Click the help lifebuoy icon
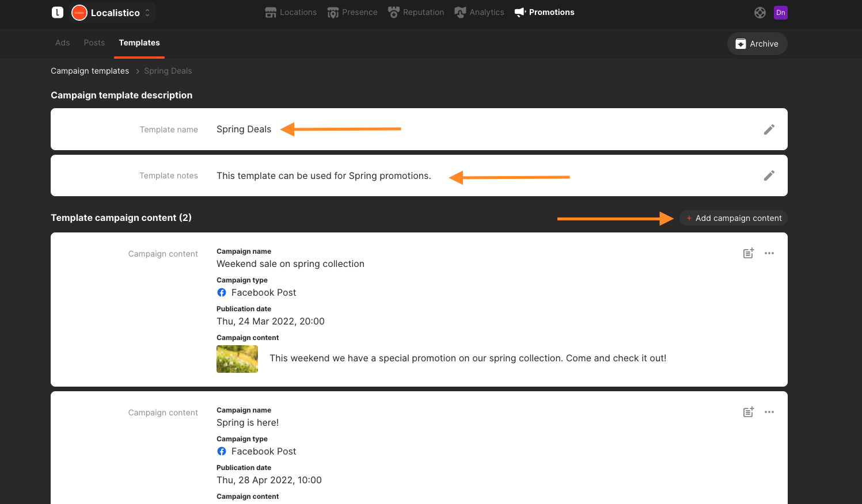This screenshot has width=862, height=504. pyautogui.click(x=760, y=13)
